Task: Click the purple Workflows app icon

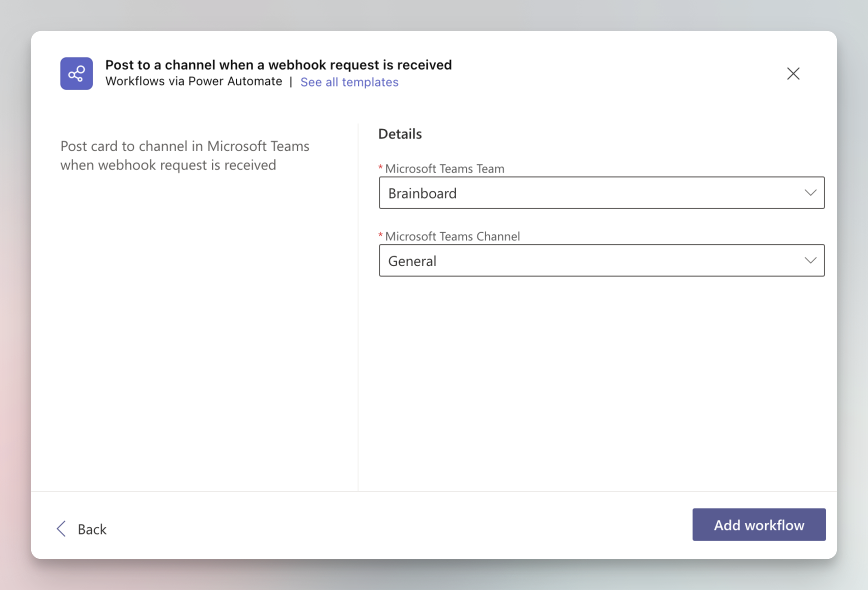Action: tap(76, 74)
